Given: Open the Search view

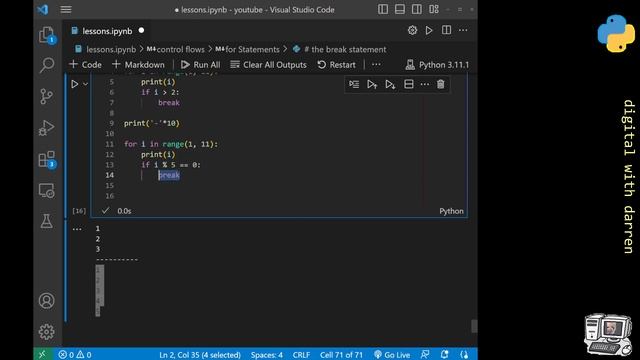Looking at the screenshot, I should [x=47, y=65].
